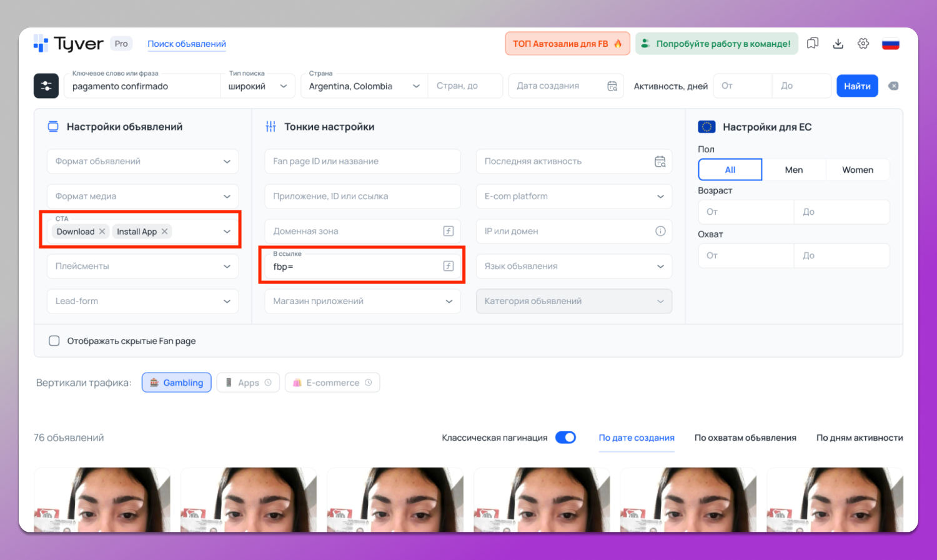Click the download icon in header
Viewport: 937px width, 560px height.
tap(838, 44)
